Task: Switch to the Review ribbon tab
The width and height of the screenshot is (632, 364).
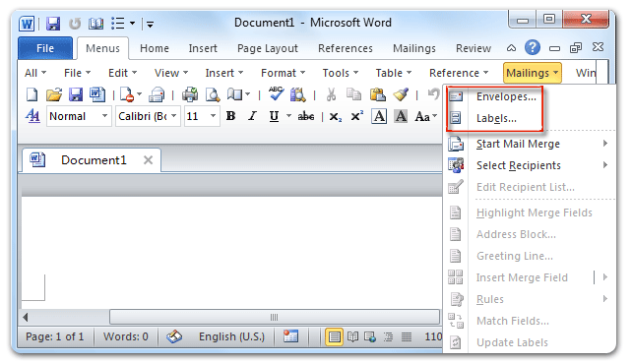Action: pyautogui.click(x=474, y=48)
